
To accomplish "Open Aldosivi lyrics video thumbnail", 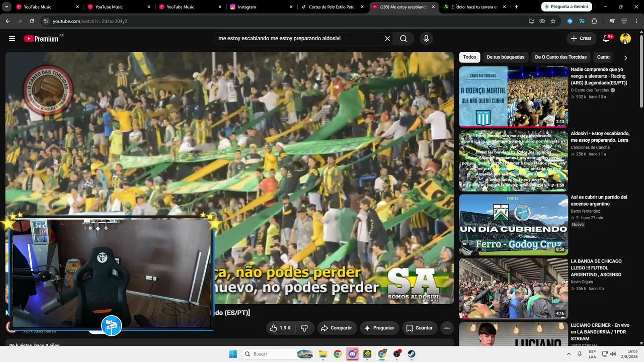I will tap(513, 161).
